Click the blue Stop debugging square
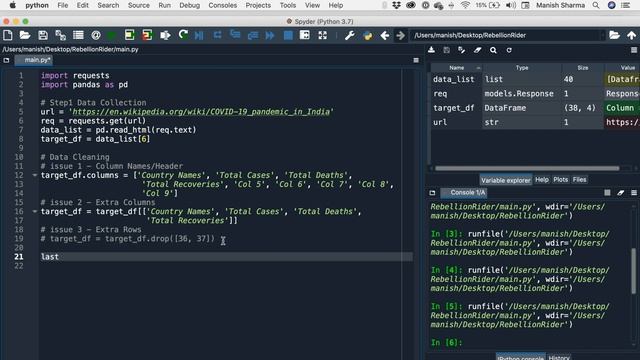 [288, 36]
